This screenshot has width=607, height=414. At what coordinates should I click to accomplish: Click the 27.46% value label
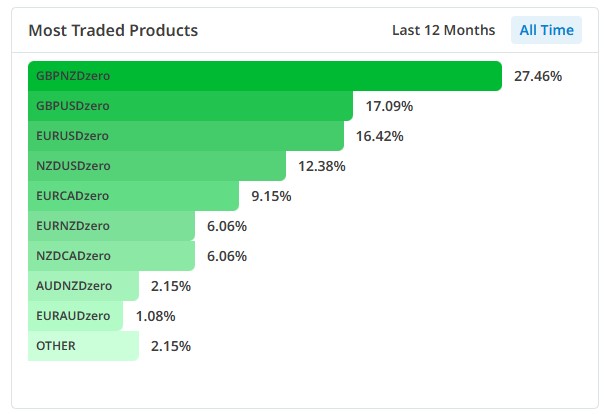538,76
